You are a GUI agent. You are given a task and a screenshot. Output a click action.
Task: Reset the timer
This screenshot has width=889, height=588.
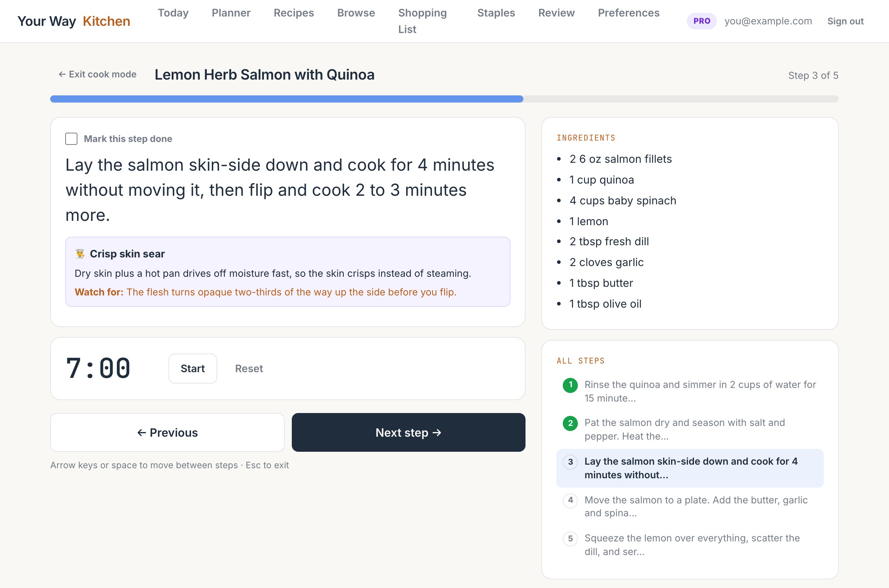pyautogui.click(x=249, y=368)
